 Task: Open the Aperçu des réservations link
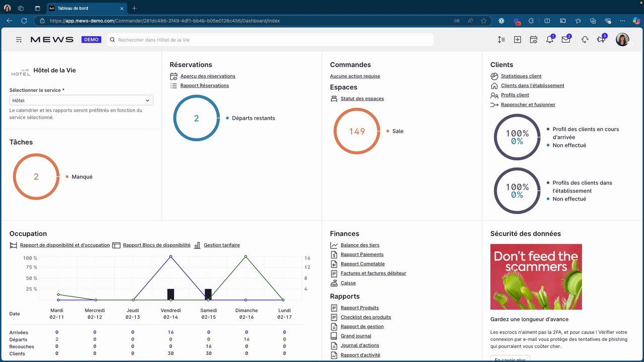point(208,76)
